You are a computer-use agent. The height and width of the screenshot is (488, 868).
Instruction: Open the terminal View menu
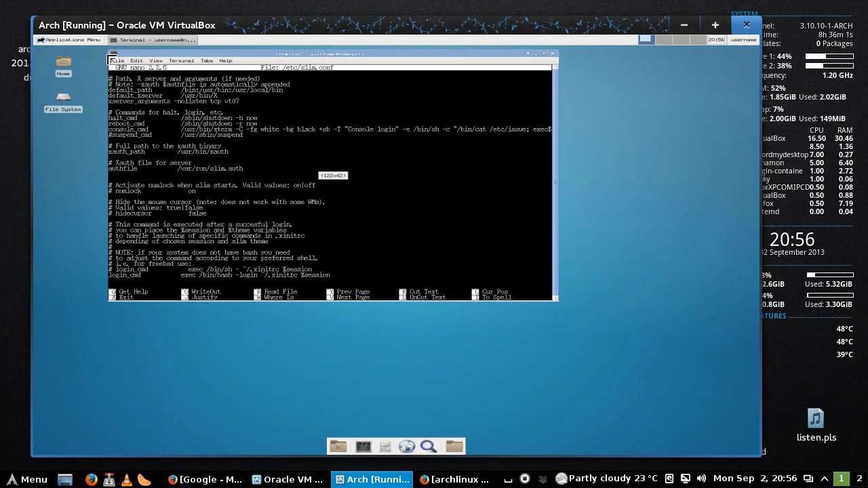point(155,61)
